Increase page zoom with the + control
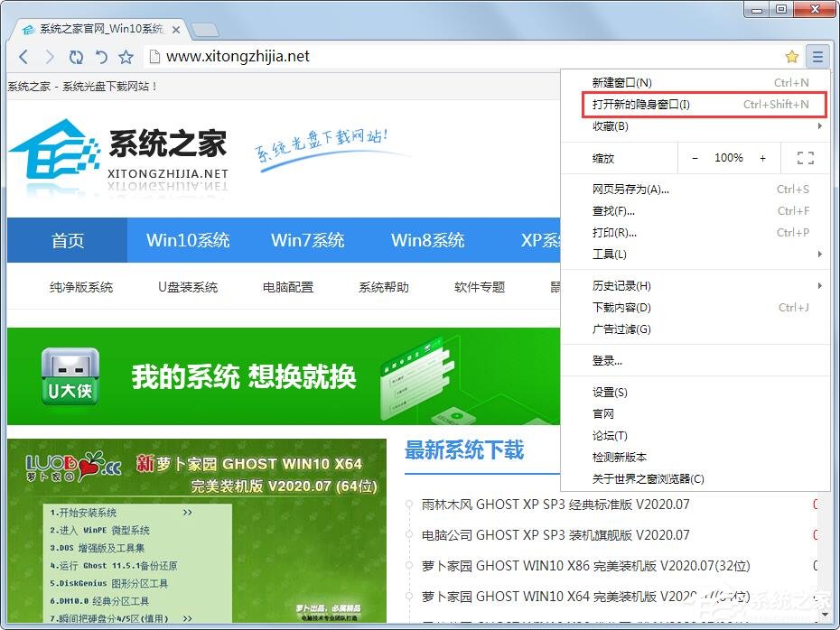Screen dimensions: 840x630 coord(764,158)
